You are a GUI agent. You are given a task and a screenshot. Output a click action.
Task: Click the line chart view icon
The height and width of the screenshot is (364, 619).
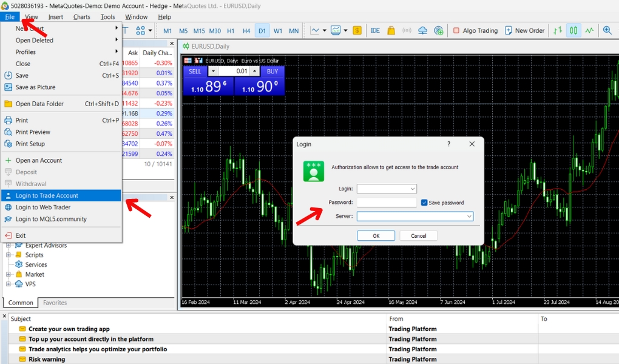589,30
